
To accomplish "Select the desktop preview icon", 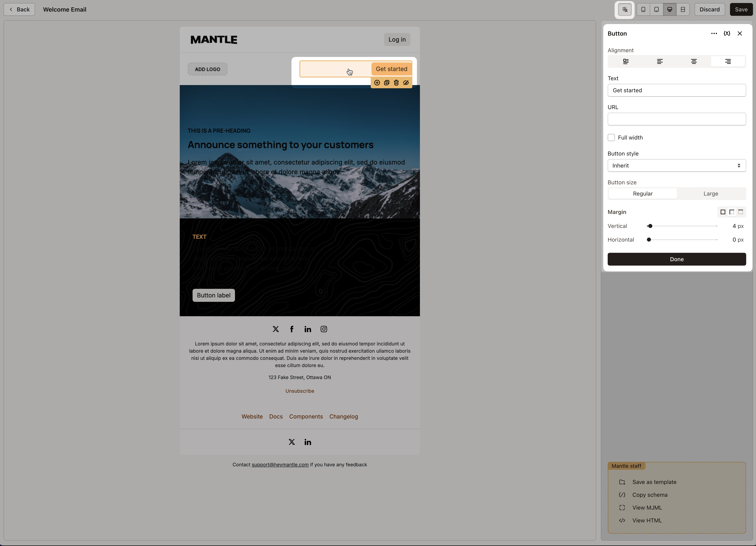I will pos(669,9).
